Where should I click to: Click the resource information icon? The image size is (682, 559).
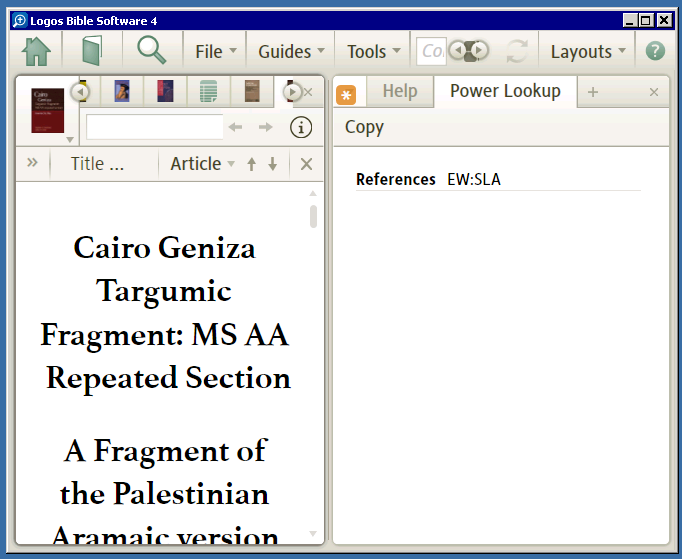tap(301, 127)
